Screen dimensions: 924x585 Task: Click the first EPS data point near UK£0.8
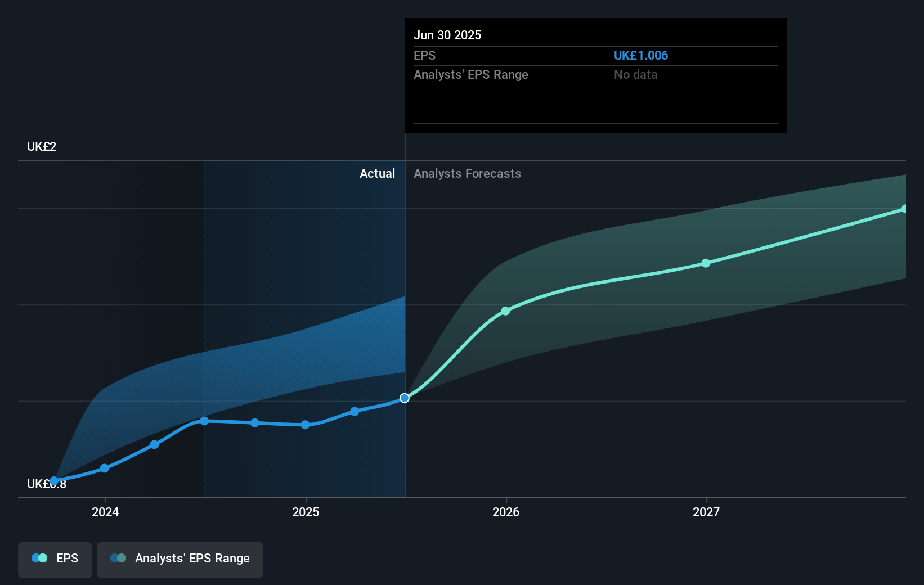click(54, 481)
